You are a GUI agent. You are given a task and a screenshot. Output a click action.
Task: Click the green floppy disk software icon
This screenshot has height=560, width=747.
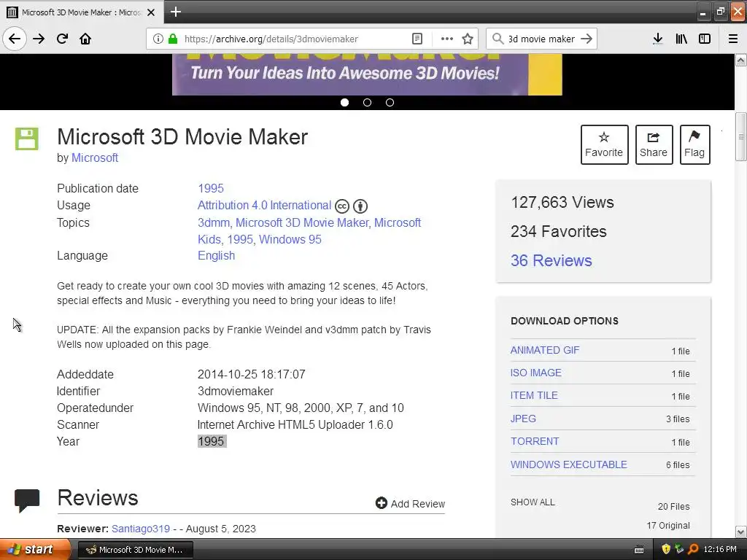point(27,139)
